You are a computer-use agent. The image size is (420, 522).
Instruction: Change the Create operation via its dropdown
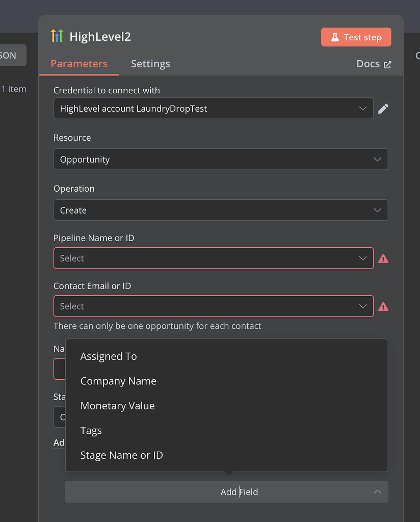(221, 210)
